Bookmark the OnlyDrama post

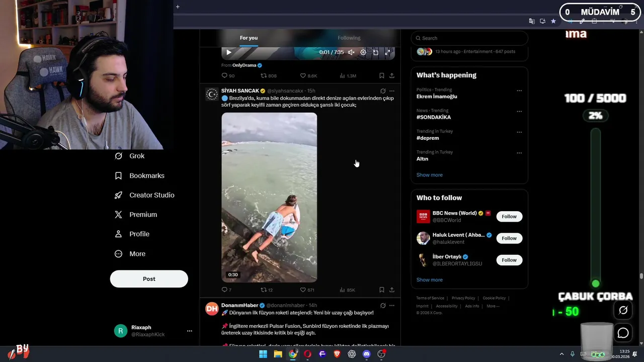click(x=382, y=75)
